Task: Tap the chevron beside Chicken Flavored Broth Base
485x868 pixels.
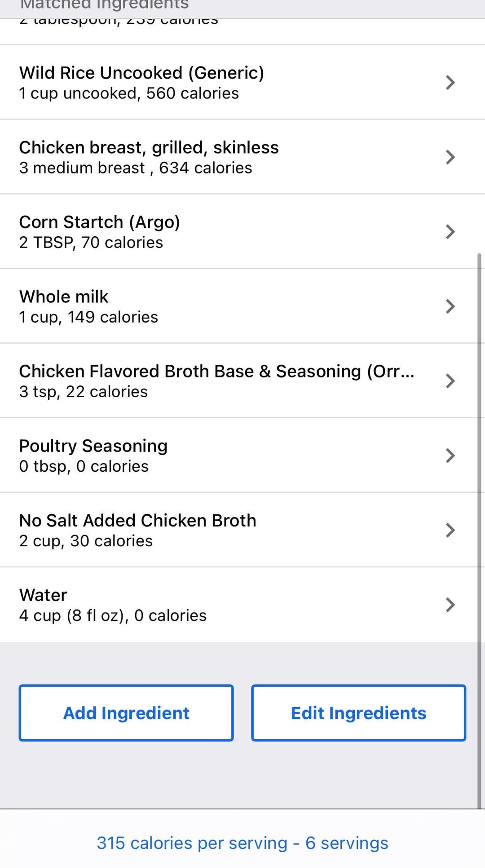Action: tap(450, 381)
